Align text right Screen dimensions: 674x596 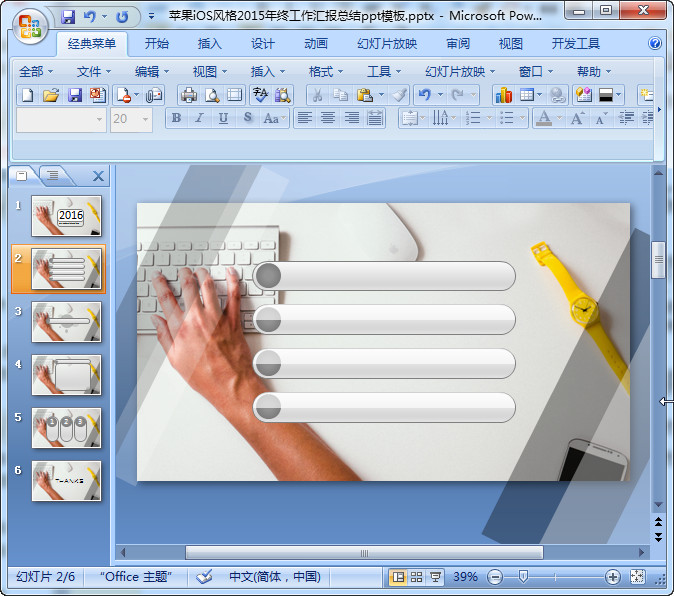tap(352, 117)
